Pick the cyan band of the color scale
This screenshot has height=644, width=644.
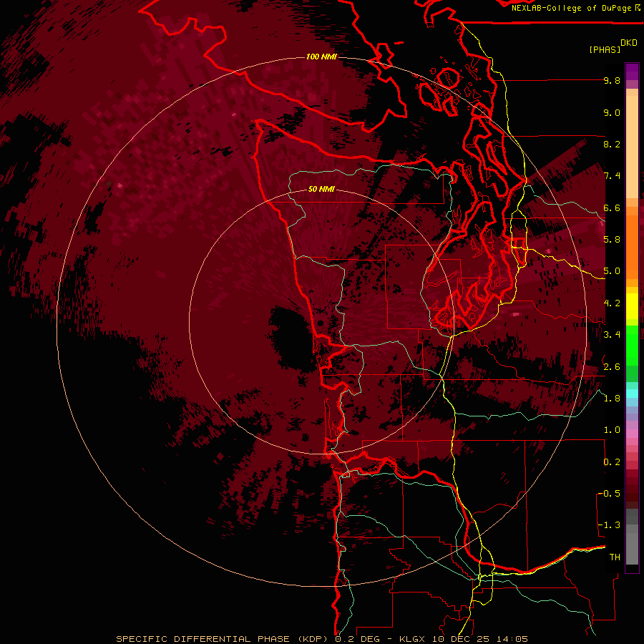point(632,394)
